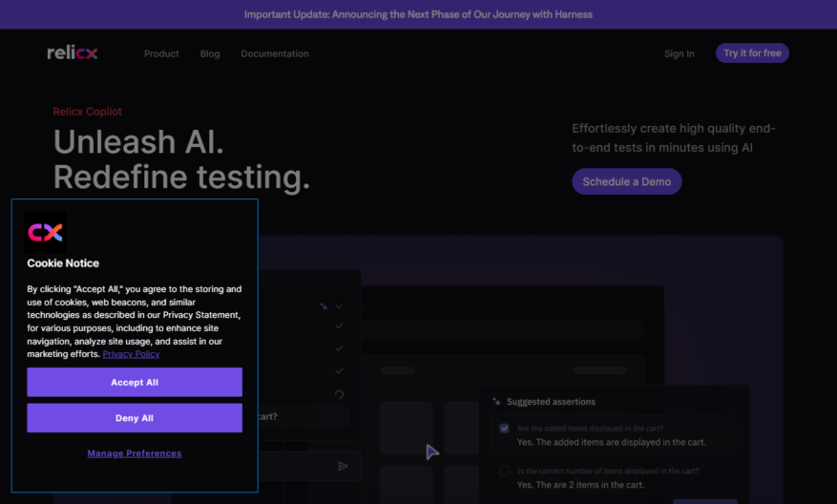837x504 pixels.
Task: Expand the chevron next to the sparkle icon
Action: [339, 306]
